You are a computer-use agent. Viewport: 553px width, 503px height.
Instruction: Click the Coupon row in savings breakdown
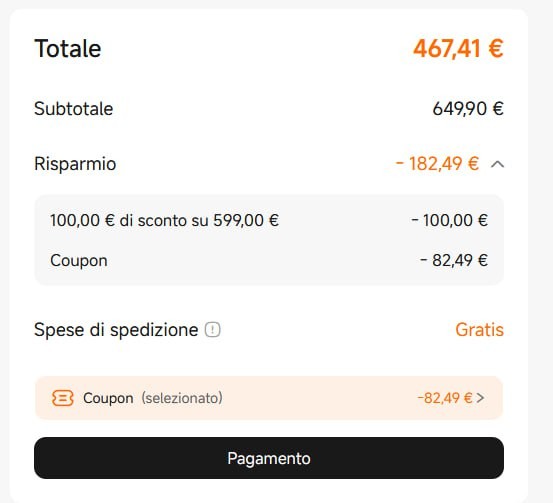tap(269, 261)
